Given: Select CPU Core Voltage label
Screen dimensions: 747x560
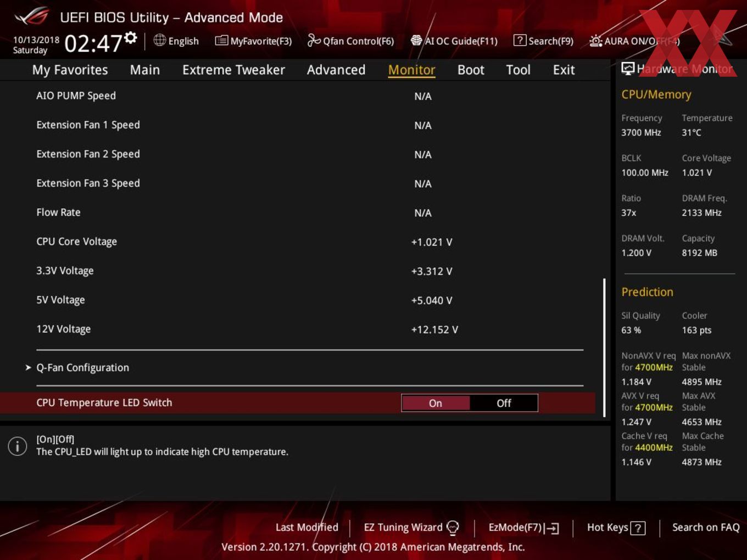Looking at the screenshot, I should click(x=76, y=242).
